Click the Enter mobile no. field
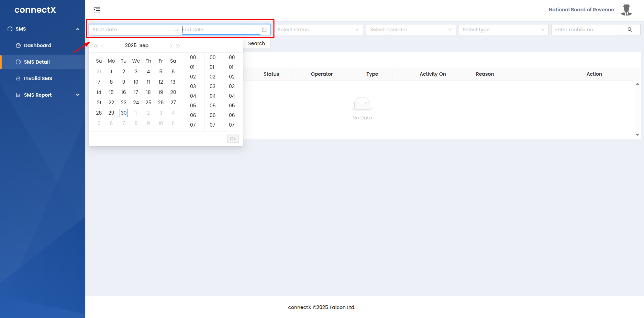 [x=586, y=30]
